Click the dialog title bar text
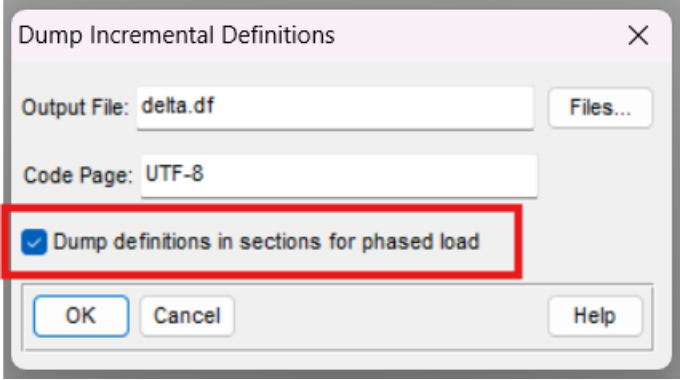Screen dimensions: 680x380 click(x=177, y=35)
